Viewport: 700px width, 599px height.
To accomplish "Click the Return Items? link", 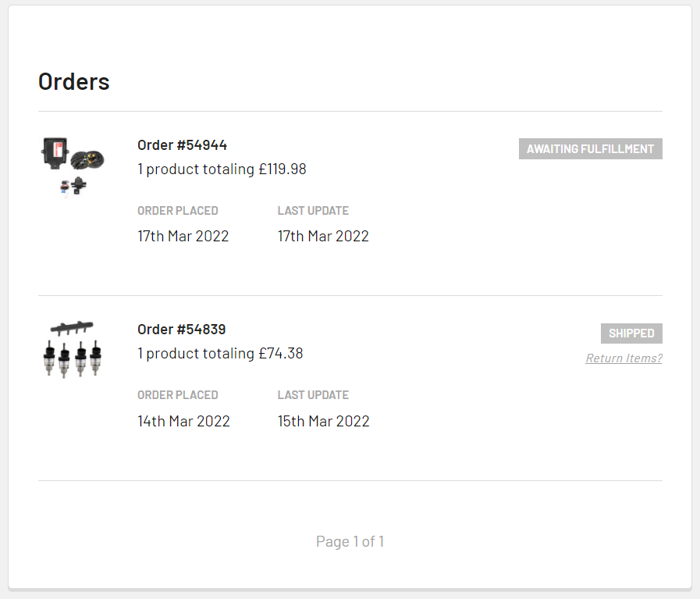I will pyautogui.click(x=624, y=358).
